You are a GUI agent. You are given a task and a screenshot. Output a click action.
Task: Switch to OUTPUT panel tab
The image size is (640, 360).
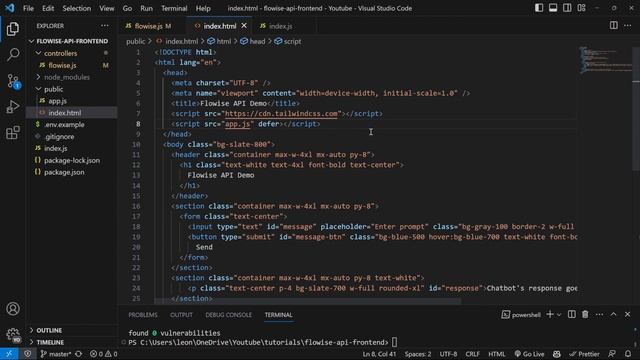181,315
